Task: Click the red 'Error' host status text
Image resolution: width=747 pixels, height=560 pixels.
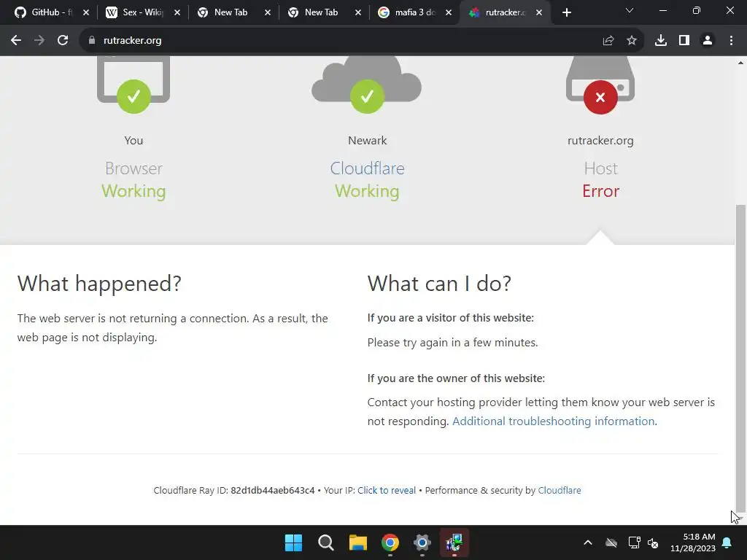Action: click(600, 192)
